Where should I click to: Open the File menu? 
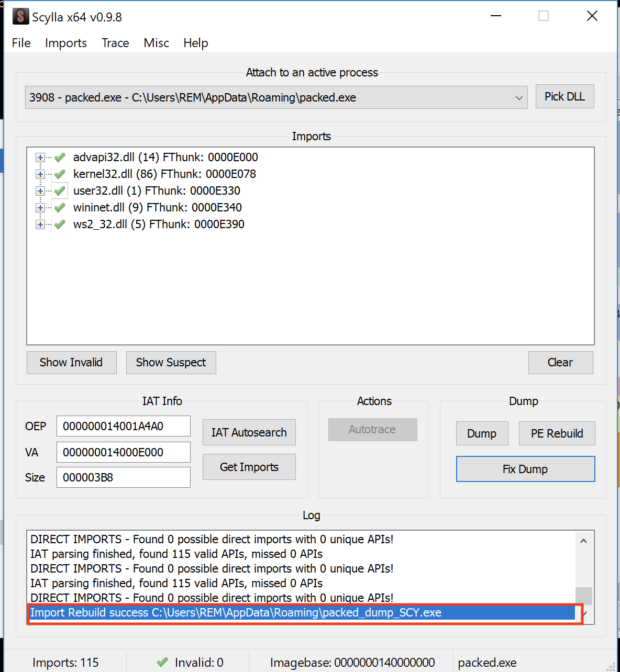point(21,43)
